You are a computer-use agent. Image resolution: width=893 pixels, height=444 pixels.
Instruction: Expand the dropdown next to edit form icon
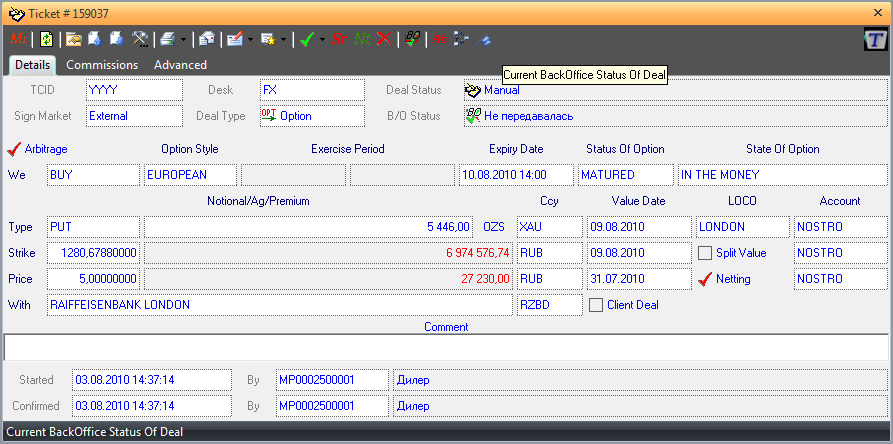(251, 40)
